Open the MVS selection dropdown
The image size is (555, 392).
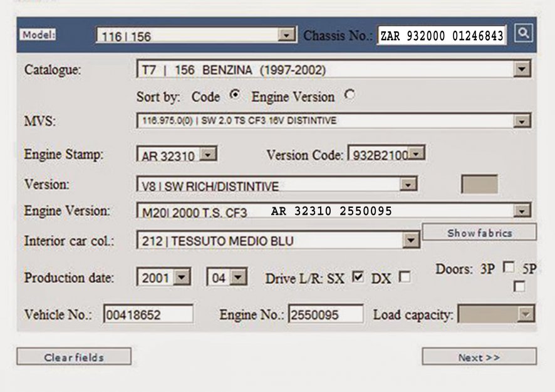[522, 121]
